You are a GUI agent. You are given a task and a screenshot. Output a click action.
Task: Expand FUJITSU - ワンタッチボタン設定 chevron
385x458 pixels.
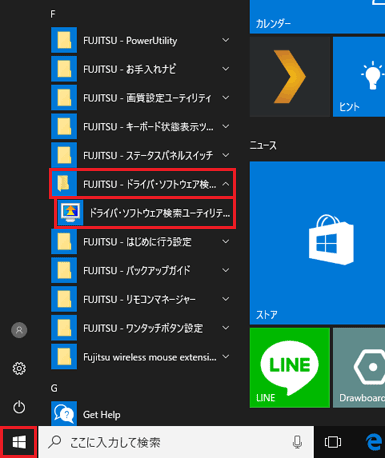226,328
